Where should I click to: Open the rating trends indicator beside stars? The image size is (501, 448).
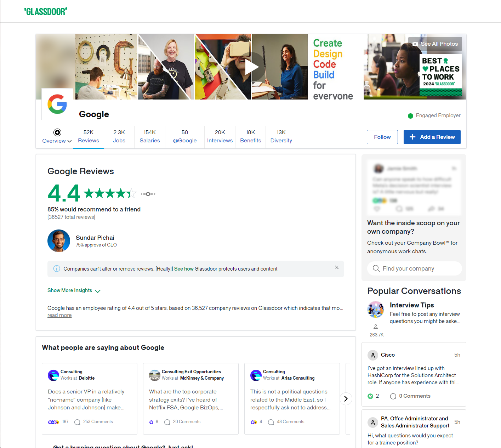point(148,194)
